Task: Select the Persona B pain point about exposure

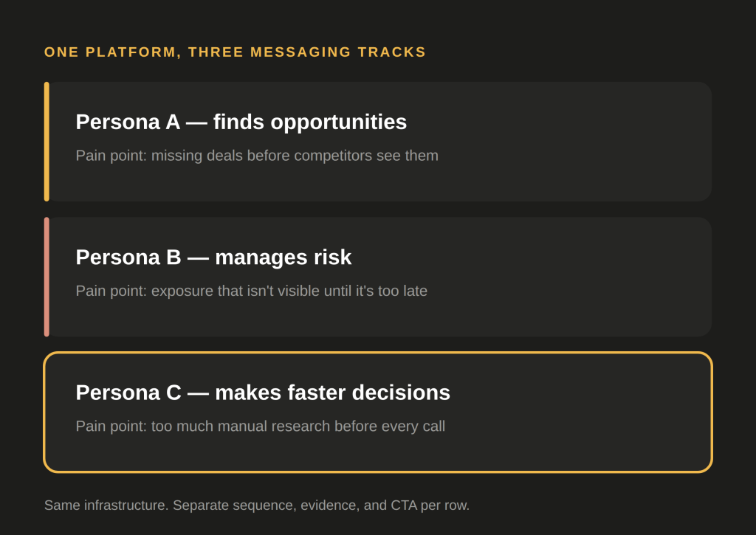Action: [x=251, y=291]
